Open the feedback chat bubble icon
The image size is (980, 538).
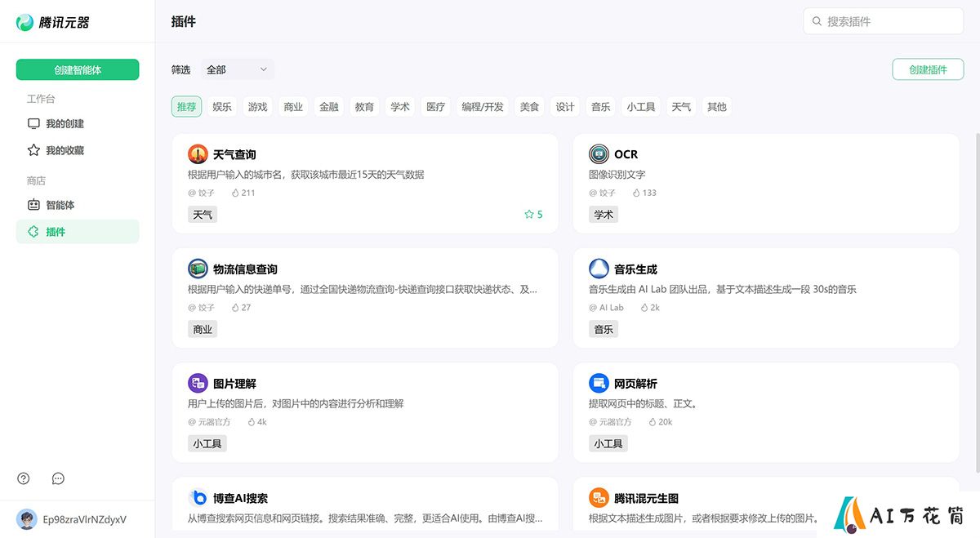point(58,478)
